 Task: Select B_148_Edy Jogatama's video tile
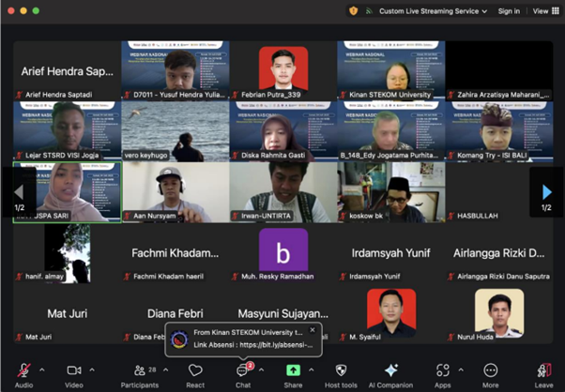(x=391, y=131)
